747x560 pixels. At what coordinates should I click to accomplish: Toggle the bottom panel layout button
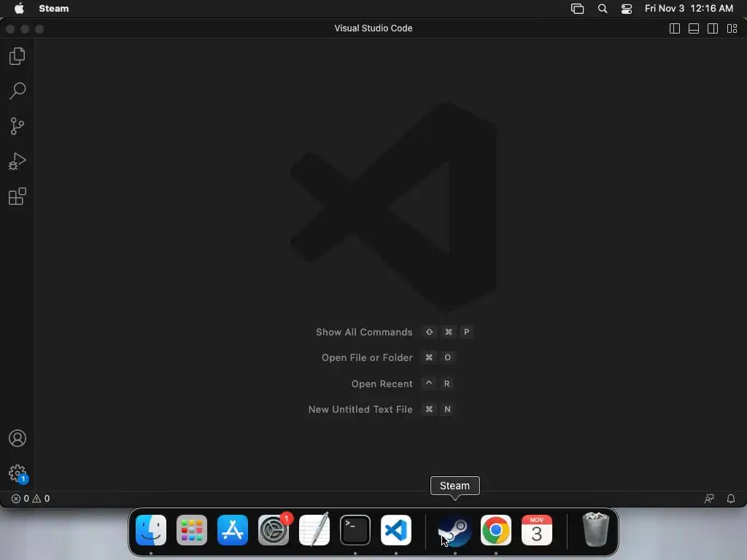click(x=694, y=28)
